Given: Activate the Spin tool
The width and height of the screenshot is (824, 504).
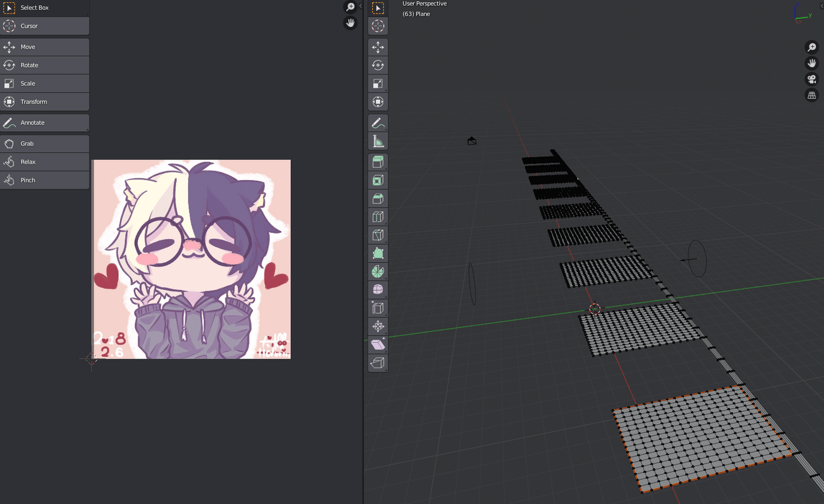Looking at the screenshot, I should (x=378, y=271).
